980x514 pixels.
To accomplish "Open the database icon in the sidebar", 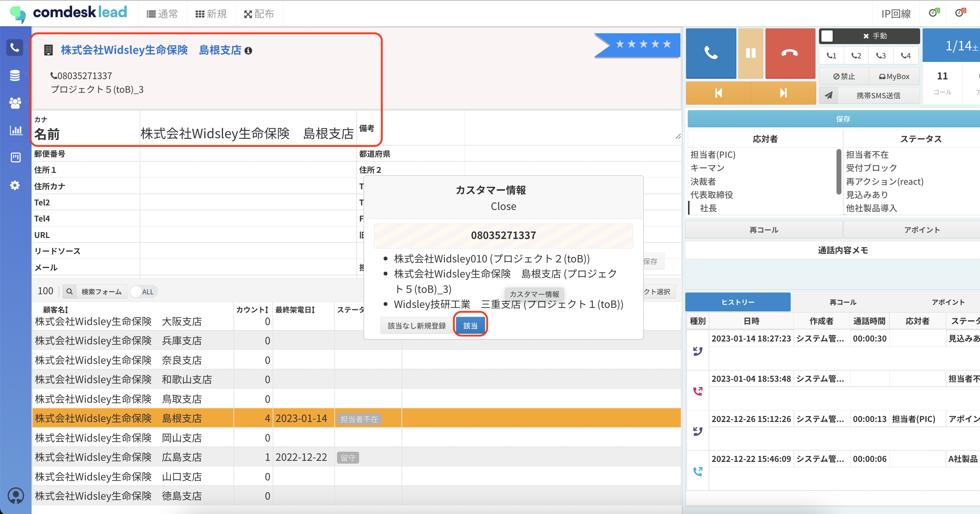I will click(x=15, y=75).
